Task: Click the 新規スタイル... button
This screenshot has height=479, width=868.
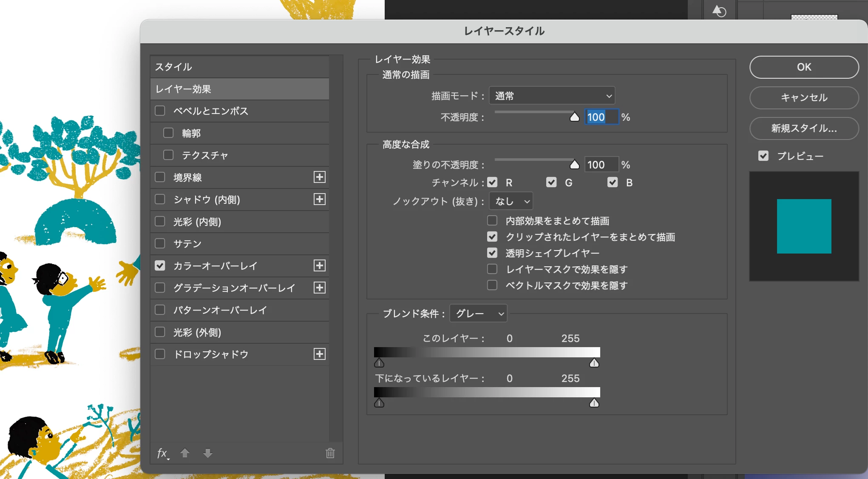Action: click(x=804, y=128)
